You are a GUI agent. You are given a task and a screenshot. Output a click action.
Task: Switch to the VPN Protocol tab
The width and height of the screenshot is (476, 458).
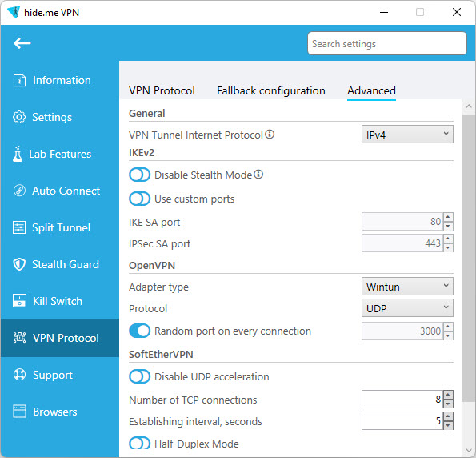coord(162,90)
